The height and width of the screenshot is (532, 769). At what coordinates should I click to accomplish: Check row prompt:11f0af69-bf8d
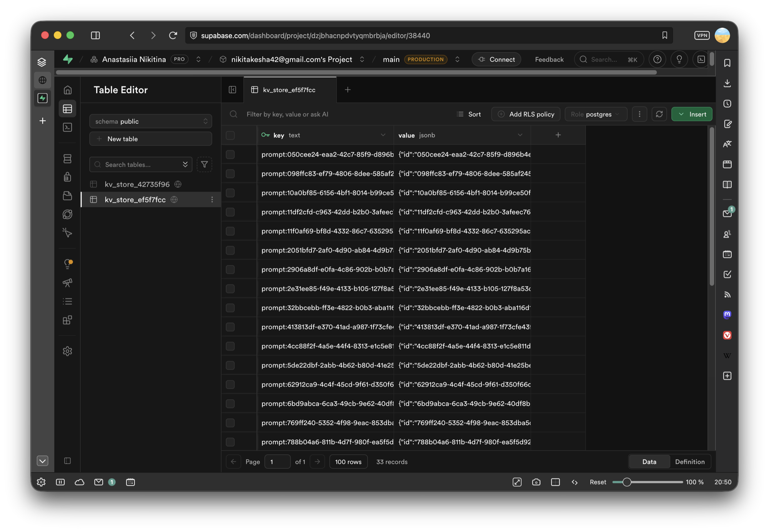point(230,231)
